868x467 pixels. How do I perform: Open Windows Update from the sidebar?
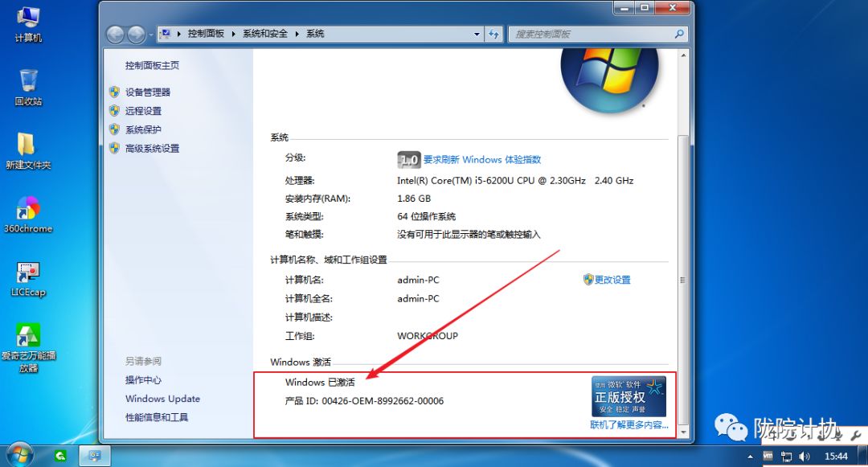point(162,399)
